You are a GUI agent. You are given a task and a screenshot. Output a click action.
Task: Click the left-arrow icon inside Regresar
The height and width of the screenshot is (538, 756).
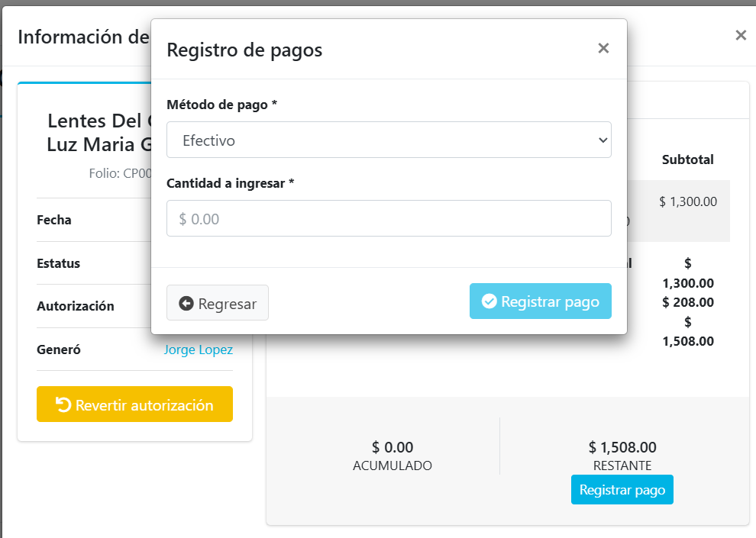(x=186, y=303)
